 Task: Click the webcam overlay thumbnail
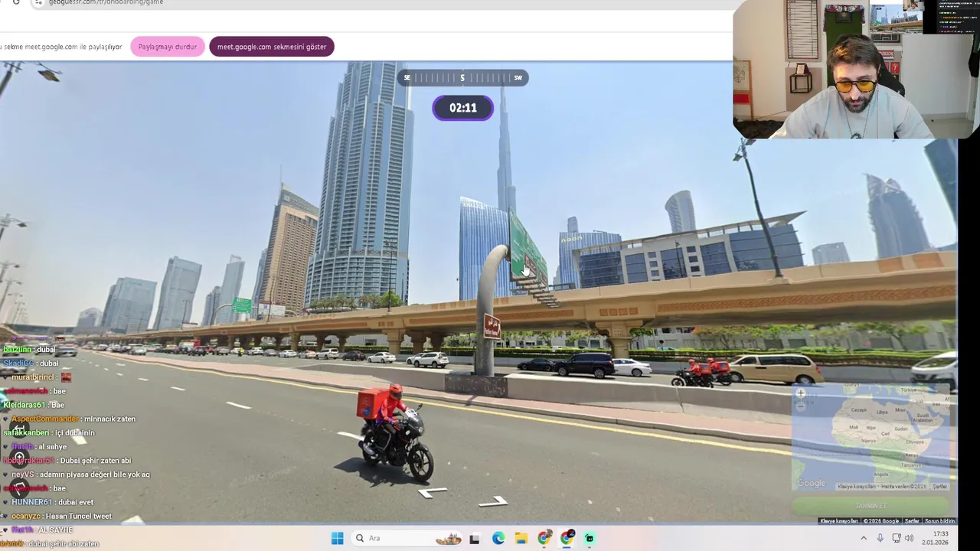tap(856, 70)
